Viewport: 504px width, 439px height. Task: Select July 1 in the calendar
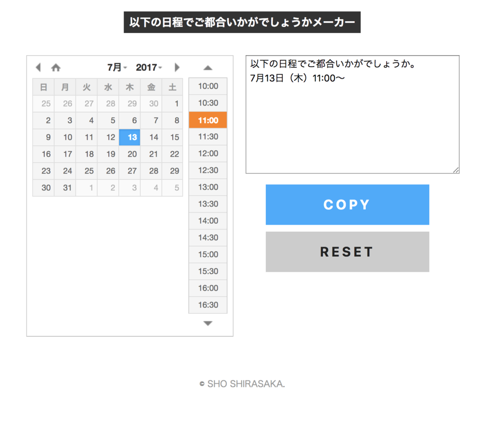tap(172, 103)
